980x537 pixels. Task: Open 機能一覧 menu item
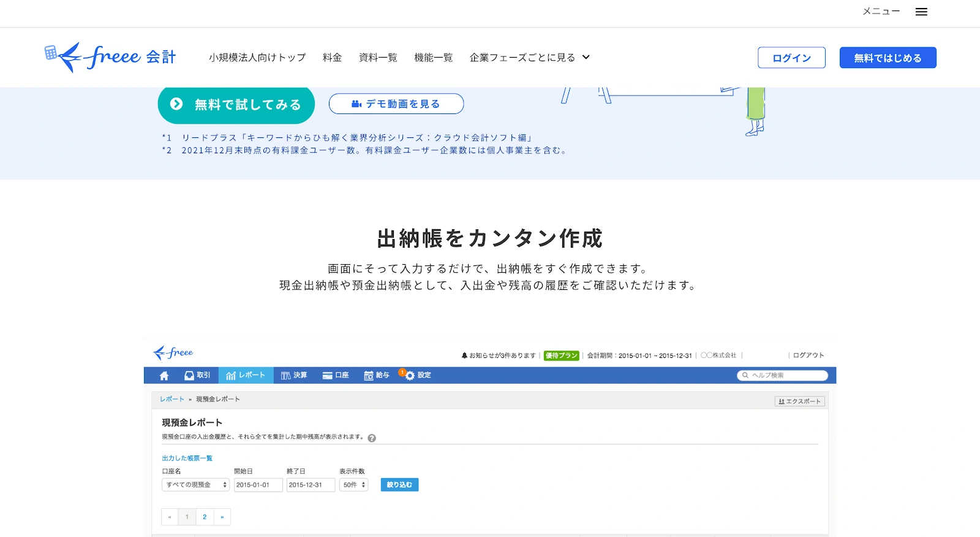pyautogui.click(x=433, y=58)
